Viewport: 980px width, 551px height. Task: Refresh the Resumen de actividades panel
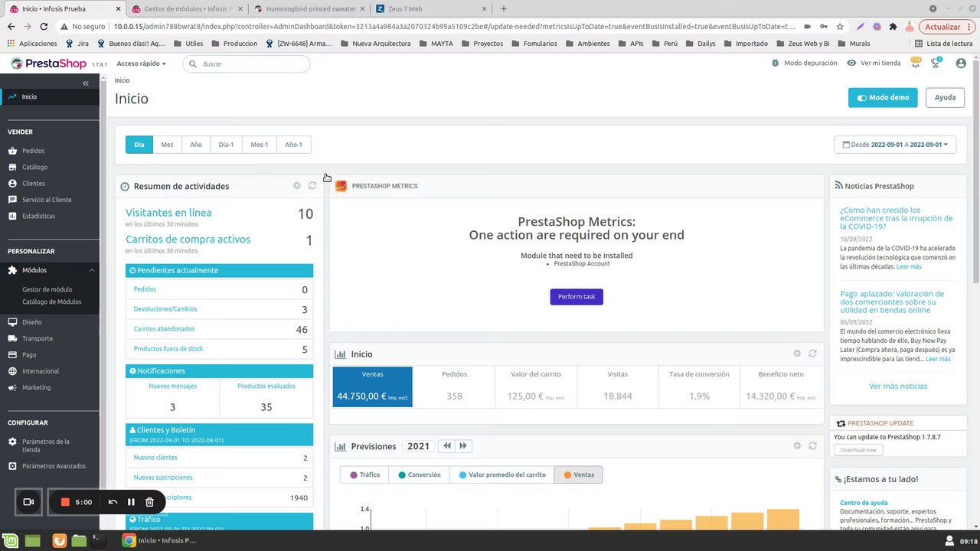point(312,186)
